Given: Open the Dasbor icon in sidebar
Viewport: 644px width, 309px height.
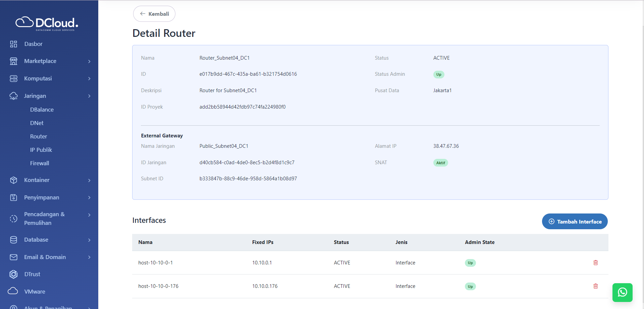Looking at the screenshot, I should point(13,44).
